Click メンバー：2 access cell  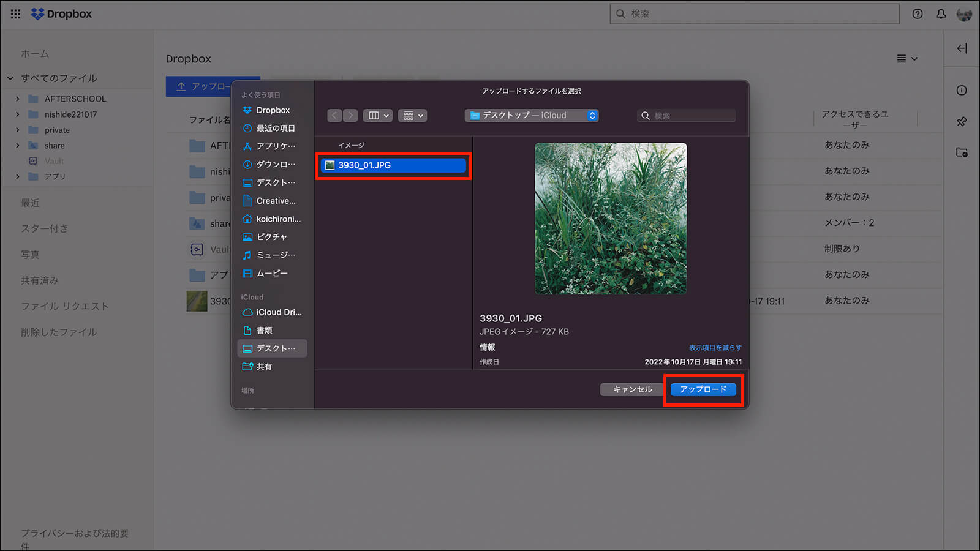coord(849,223)
